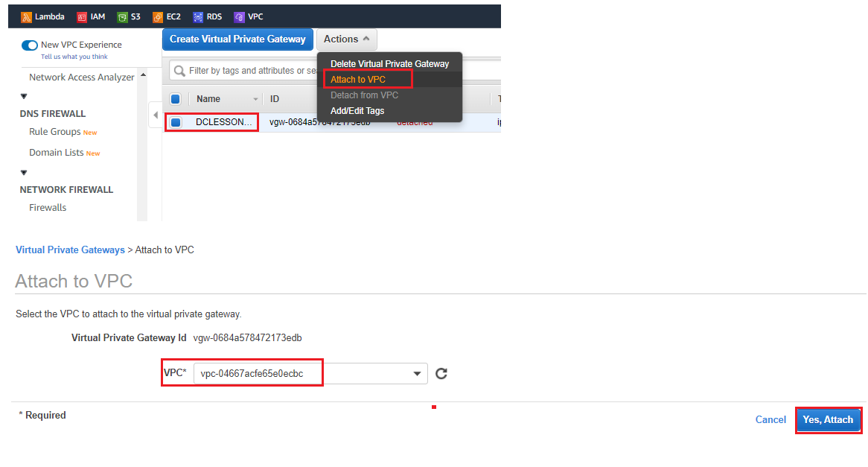This screenshot has width=868, height=467.
Task: Click the Cancel link
Action: pos(770,420)
